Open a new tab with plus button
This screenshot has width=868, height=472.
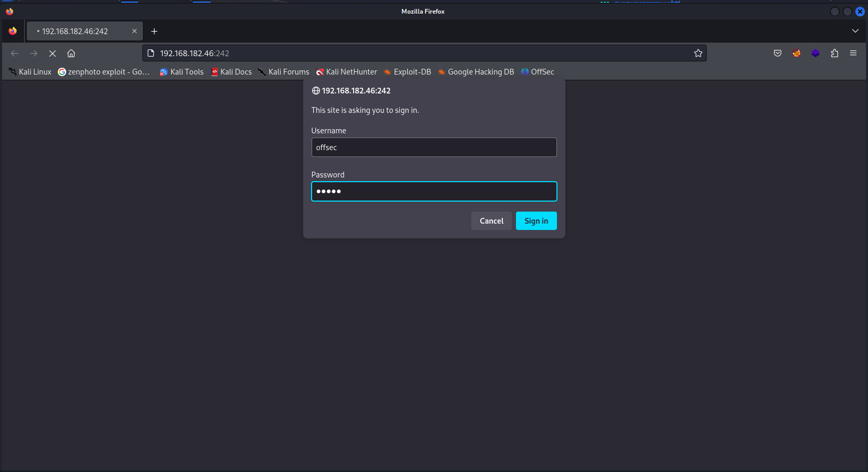pyautogui.click(x=154, y=32)
